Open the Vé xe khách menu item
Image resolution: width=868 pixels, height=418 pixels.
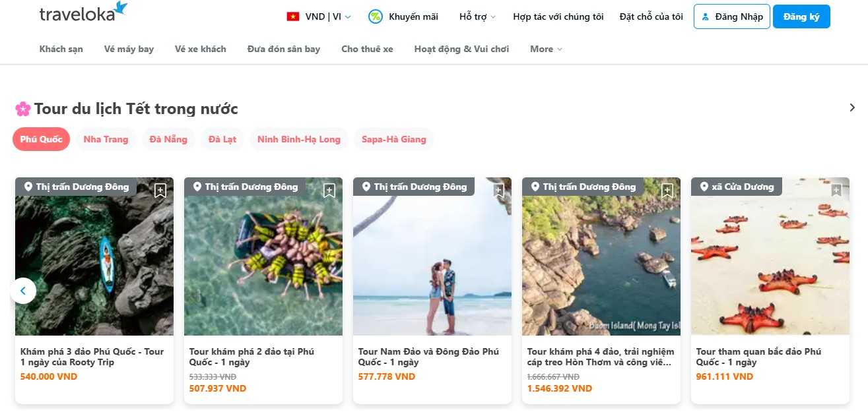(x=201, y=49)
